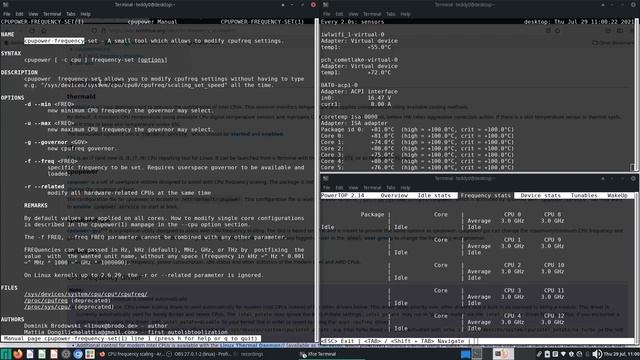Click the CPU 12 column in PowerTOP
Image resolution: width=640 pixels, height=360 pixels.
tap(552, 319)
